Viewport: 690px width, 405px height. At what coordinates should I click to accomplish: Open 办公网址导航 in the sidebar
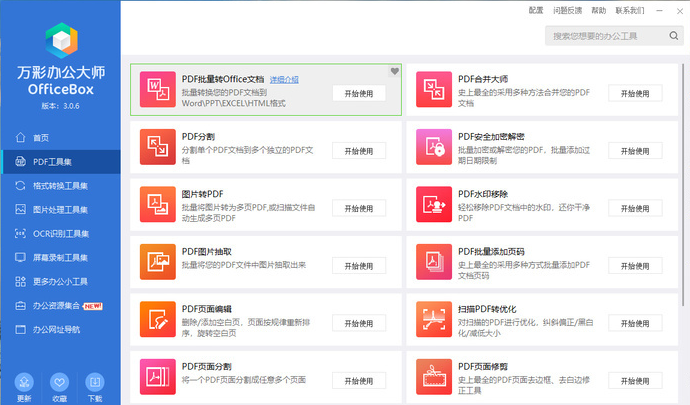tap(60, 329)
